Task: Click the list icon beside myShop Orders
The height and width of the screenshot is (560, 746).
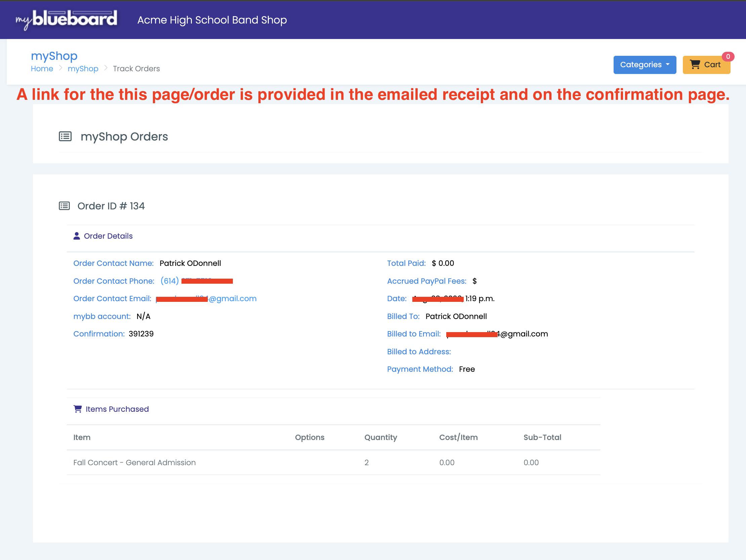Action: (x=65, y=136)
